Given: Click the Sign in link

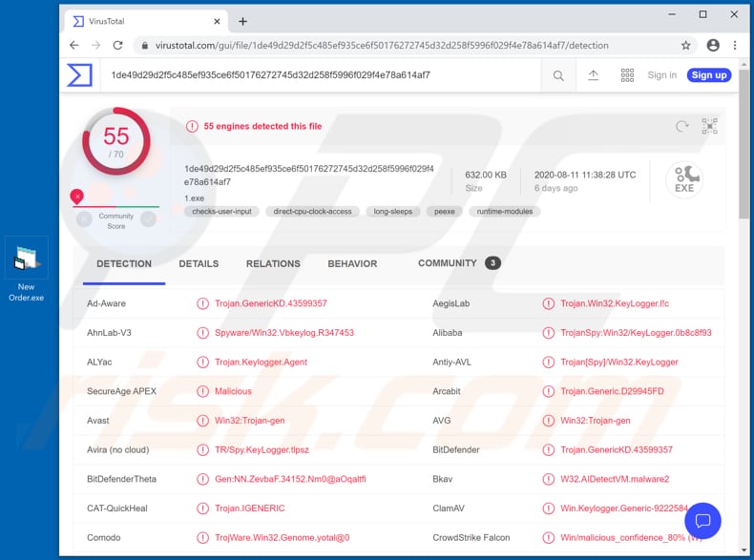Looking at the screenshot, I should 661,75.
